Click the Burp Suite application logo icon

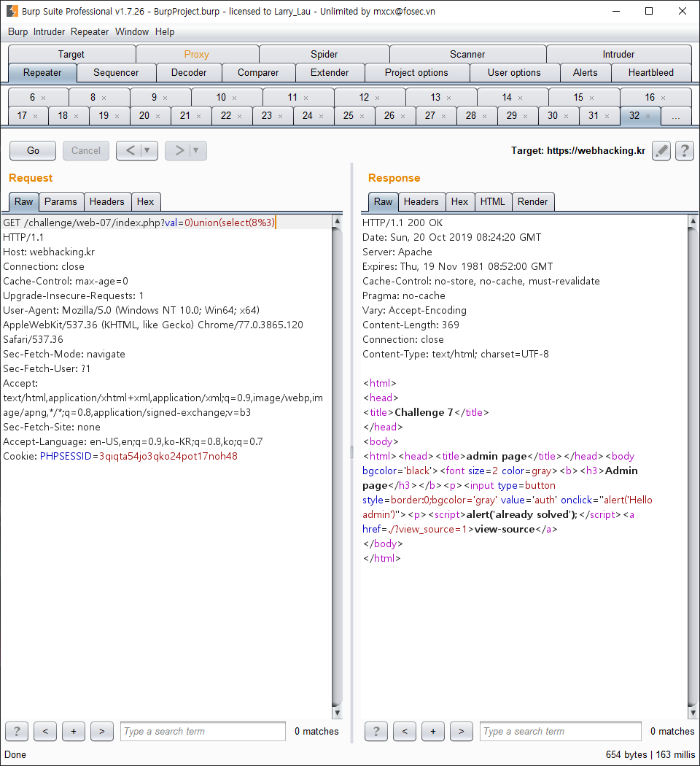click(12, 11)
